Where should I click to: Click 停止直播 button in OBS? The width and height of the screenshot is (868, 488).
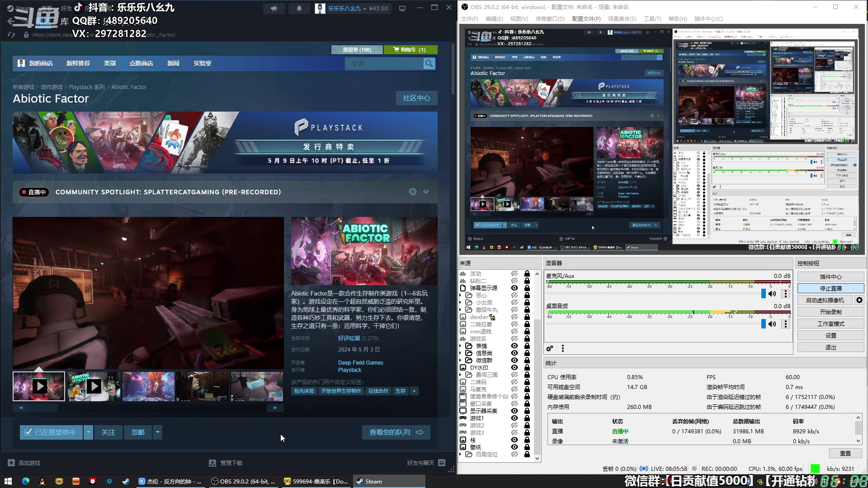(830, 288)
